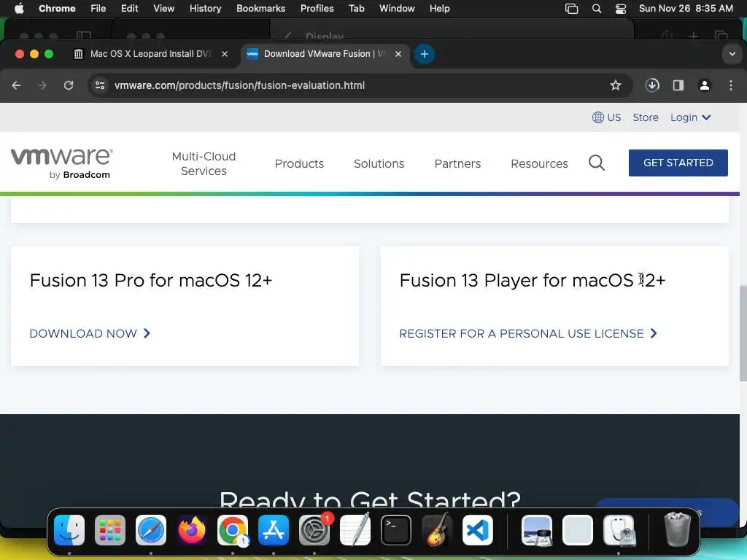Open the Apple menu
The height and width of the screenshot is (560, 747).
point(19,8)
